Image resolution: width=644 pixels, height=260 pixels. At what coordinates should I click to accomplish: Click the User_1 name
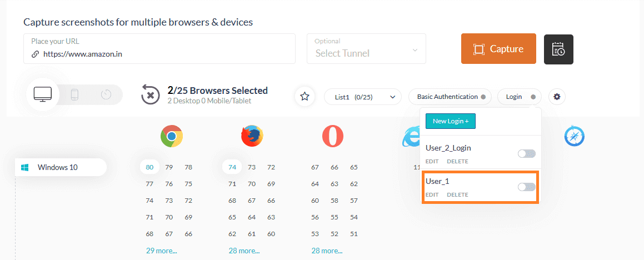[437, 181]
